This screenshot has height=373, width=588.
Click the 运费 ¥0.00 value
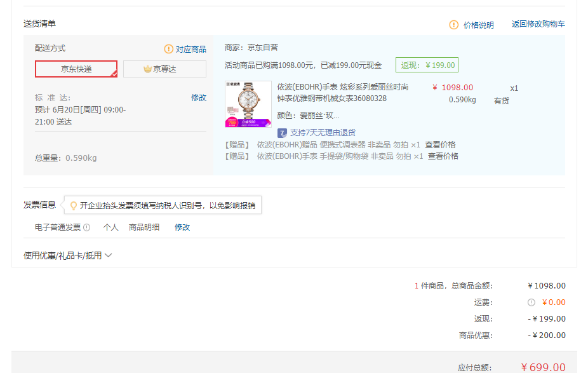pos(554,302)
